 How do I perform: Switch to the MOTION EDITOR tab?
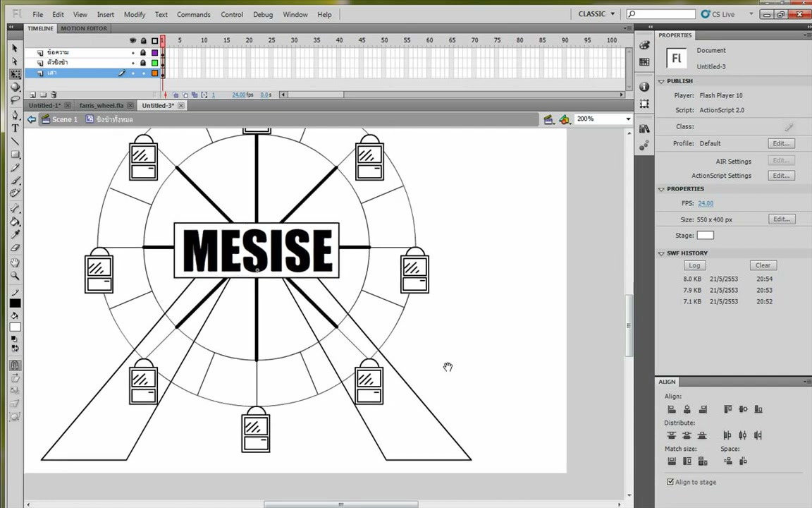84,28
